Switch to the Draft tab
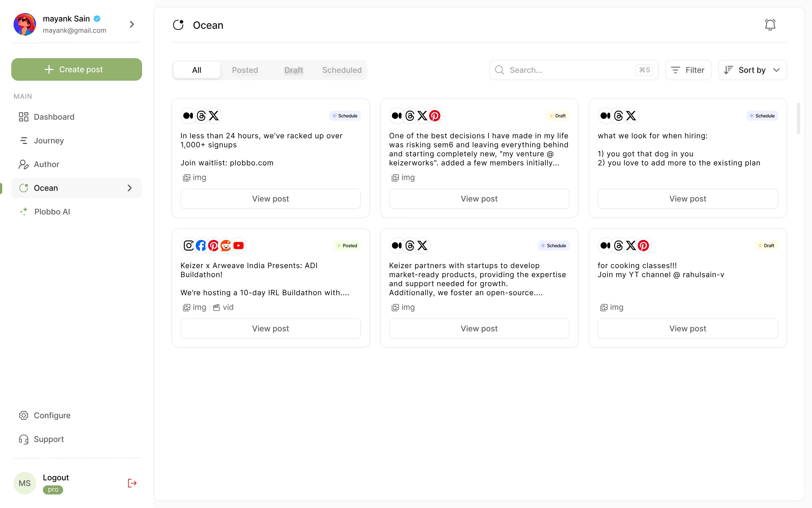Viewport: 812px width, 508px height. [x=294, y=70]
